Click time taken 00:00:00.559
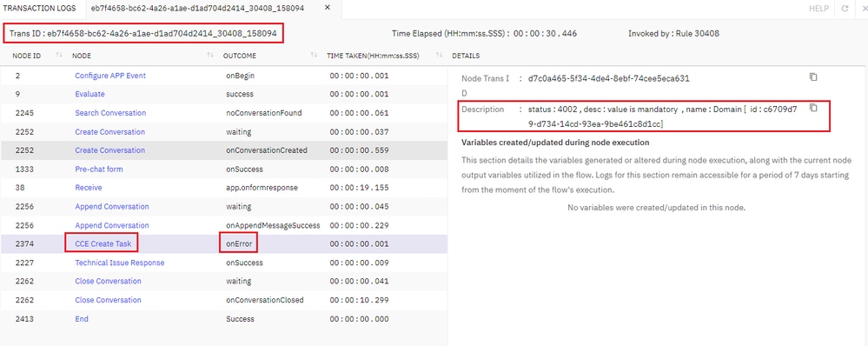This screenshot has height=346, width=868. (359, 150)
